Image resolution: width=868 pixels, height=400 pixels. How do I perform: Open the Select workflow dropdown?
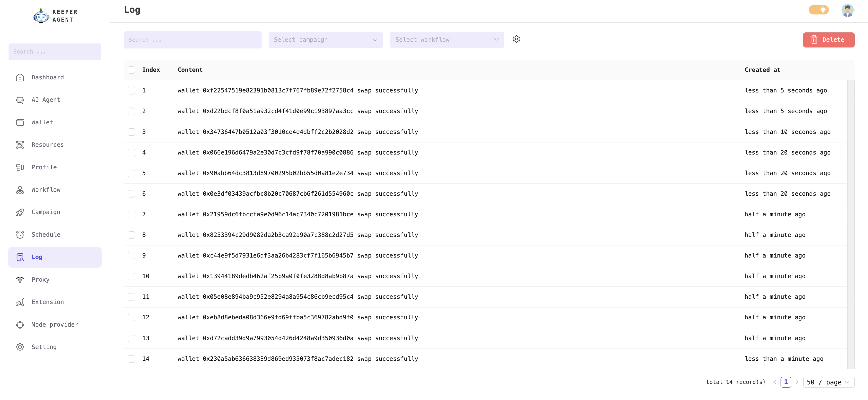[447, 40]
